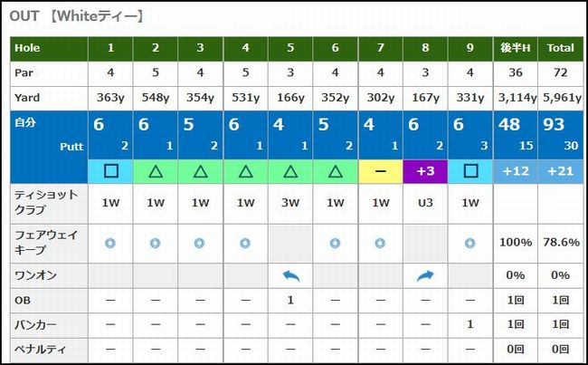Select the yellow par dash cell on hole 7

[x=381, y=171]
